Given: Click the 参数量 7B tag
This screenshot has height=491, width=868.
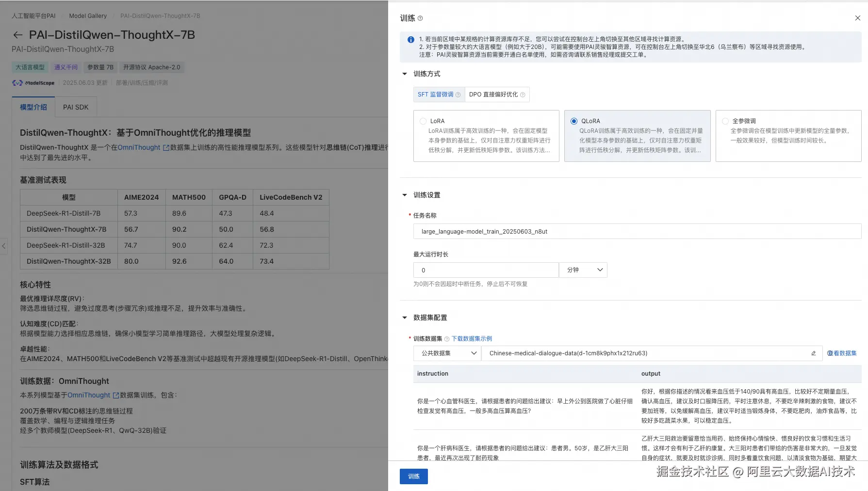Looking at the screenshot, I should [100, 67].
